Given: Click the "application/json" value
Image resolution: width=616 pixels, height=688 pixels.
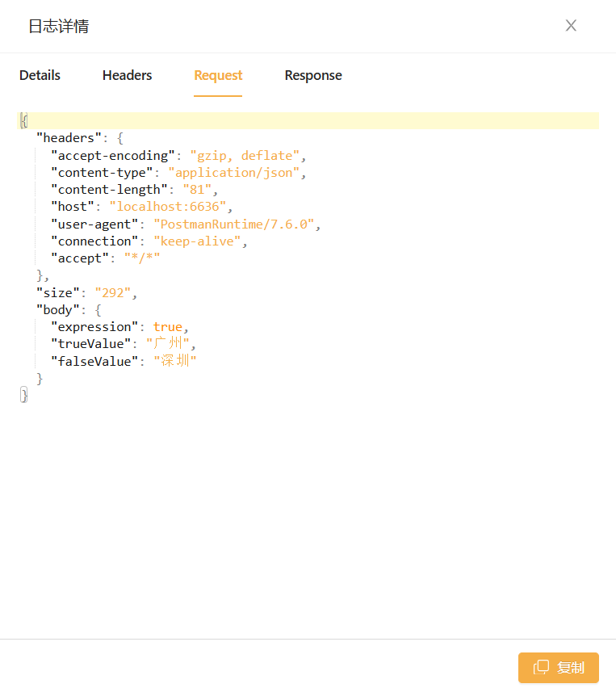Looking at the screenshot, I should click(x=234, y=173).
